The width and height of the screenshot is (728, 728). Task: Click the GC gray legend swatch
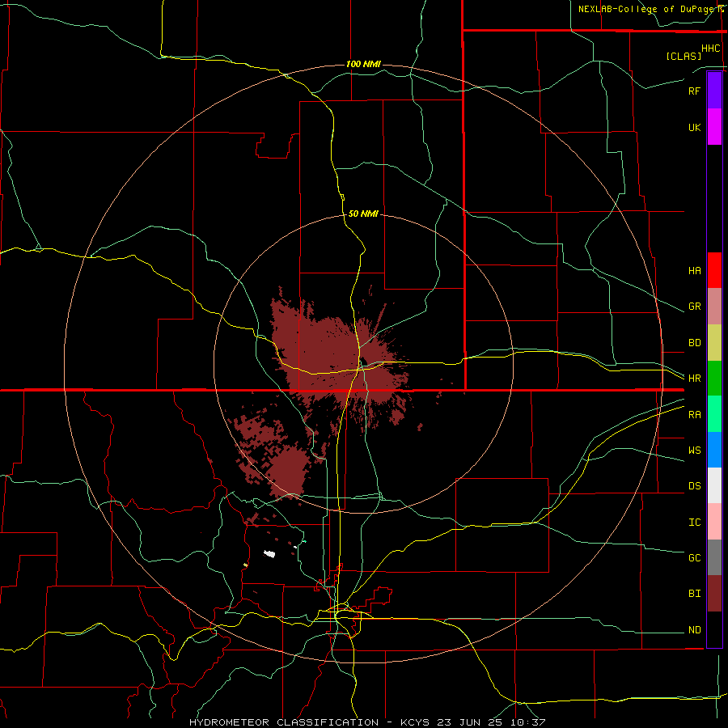[x=714, y=557]
